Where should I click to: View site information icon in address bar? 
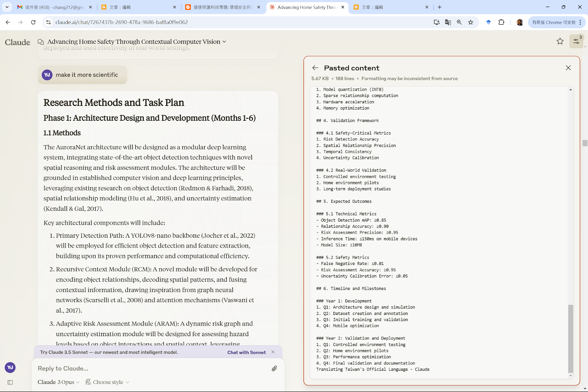(48, 22)
